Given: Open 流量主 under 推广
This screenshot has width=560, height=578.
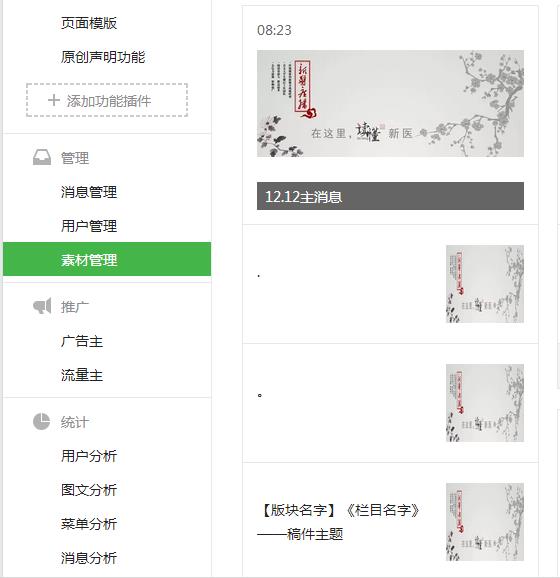Looking at the screenshot, I should [82, 375].
